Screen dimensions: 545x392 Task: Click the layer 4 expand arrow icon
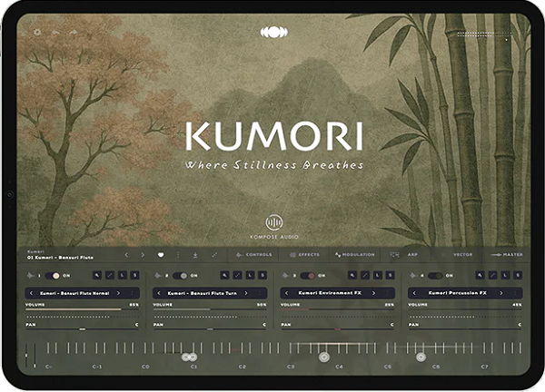tap(492, 275)
